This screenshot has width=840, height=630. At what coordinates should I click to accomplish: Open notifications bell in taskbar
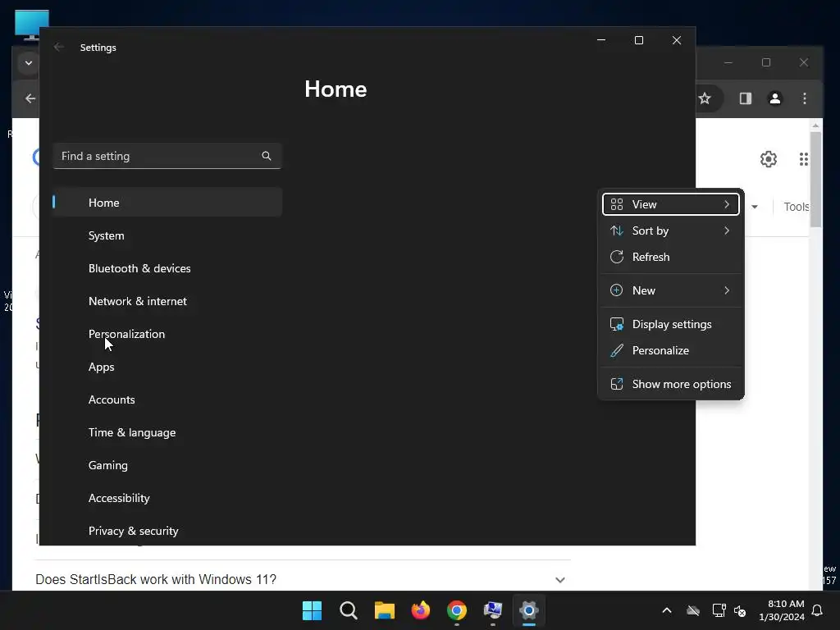pyautogui.click(x=818, y=610)
